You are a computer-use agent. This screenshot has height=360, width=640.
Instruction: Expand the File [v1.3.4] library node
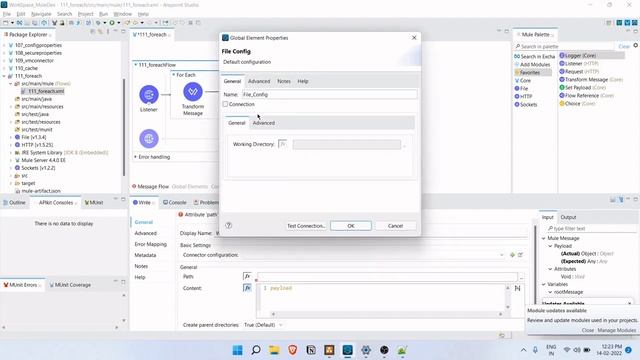(11, 138)
